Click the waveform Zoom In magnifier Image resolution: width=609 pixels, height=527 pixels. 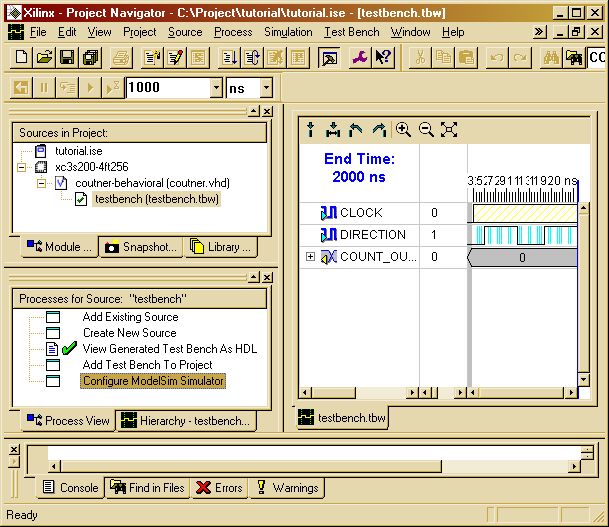(403, 129)
